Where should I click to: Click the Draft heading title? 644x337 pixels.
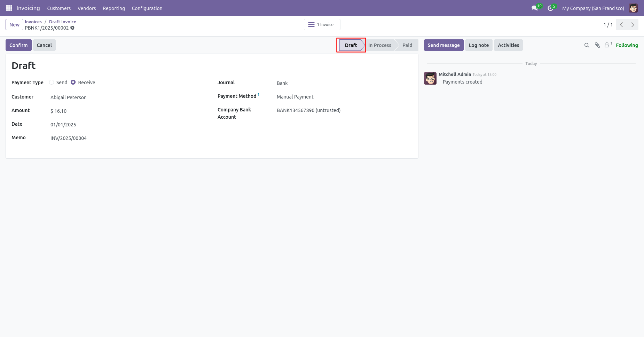tap(24, 65)
